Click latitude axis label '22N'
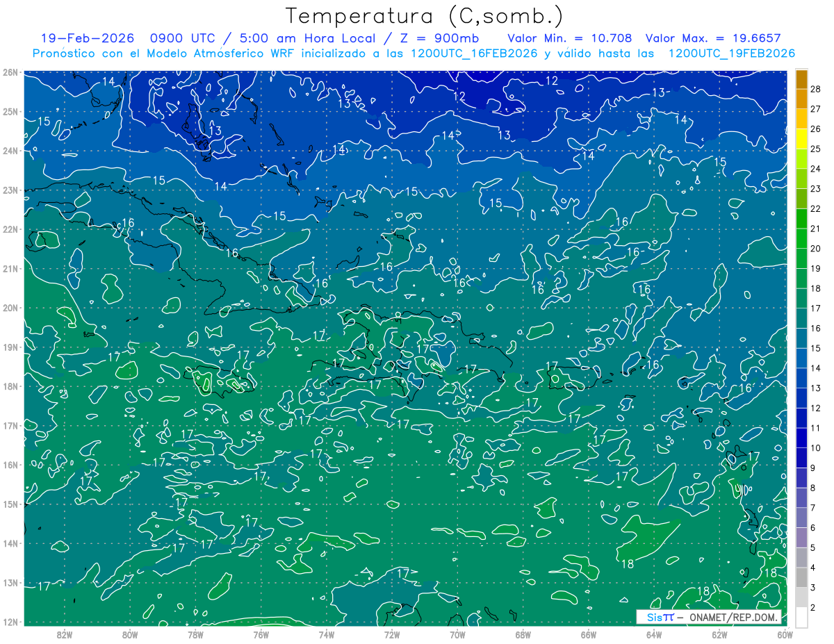This screenshot has width=834, height=644. pyautogui.click(x=10, y=229)
